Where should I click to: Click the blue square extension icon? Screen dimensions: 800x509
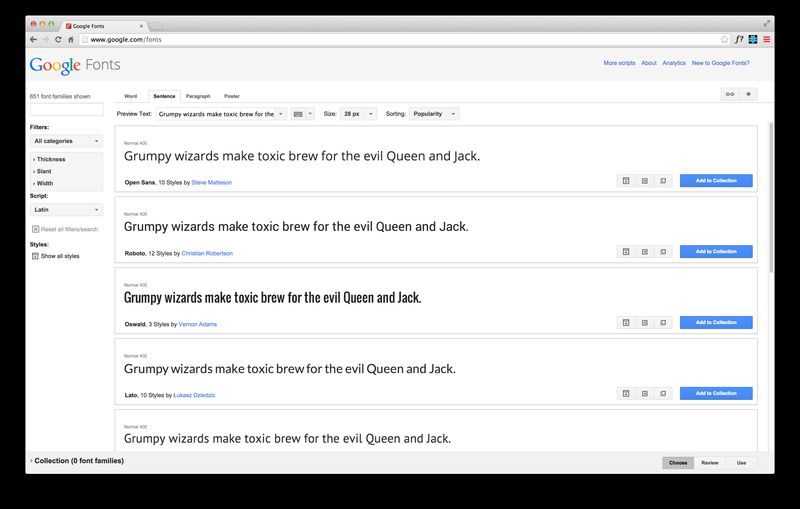point(753,39)
